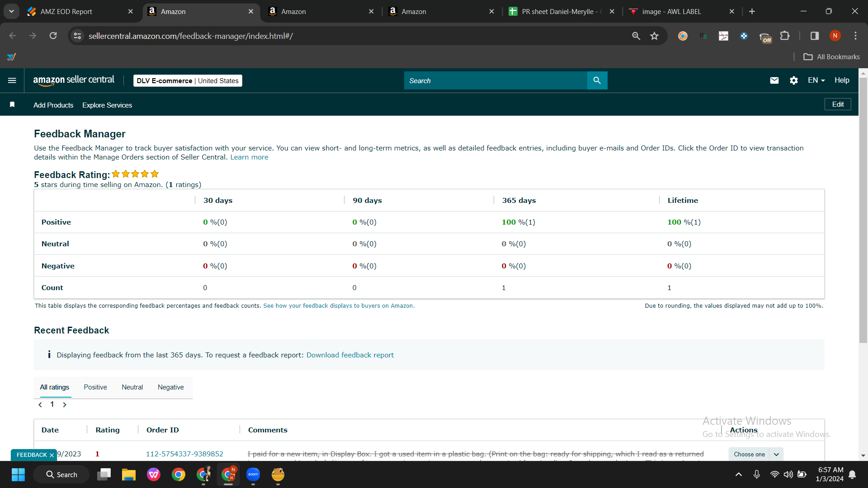The height and width of the screenshot is (488, 868).
Task: Open the notification bell in system tray
Action: (852, 474)
